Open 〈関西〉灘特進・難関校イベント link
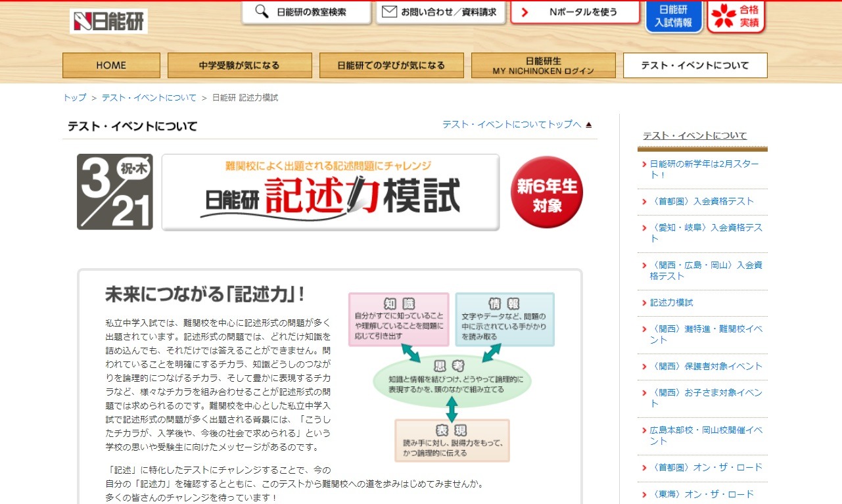The height and width of the screenshot is (504, 842). [x=706, y=334]
